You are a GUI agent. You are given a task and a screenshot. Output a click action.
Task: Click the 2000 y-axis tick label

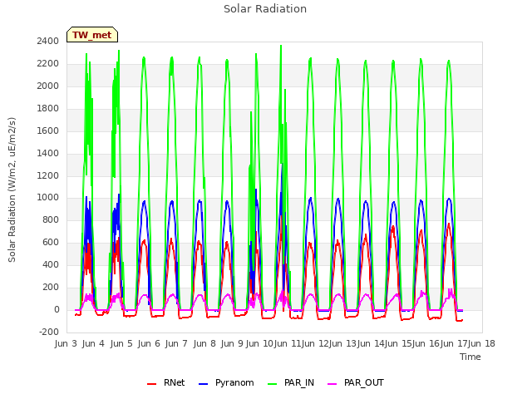tap(48, 86)
